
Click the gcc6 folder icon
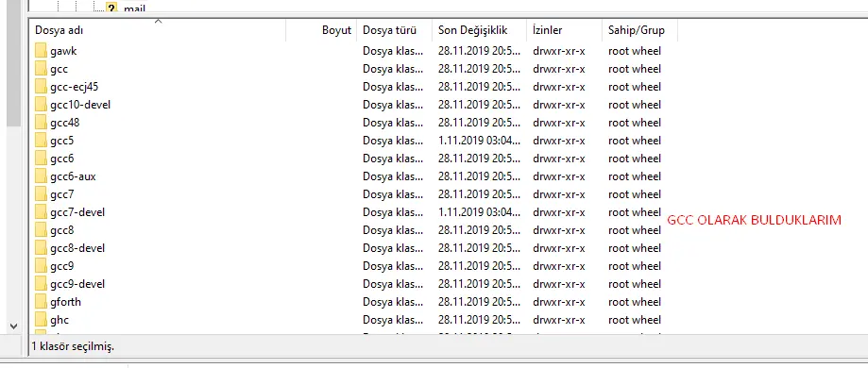click(41, 159)
